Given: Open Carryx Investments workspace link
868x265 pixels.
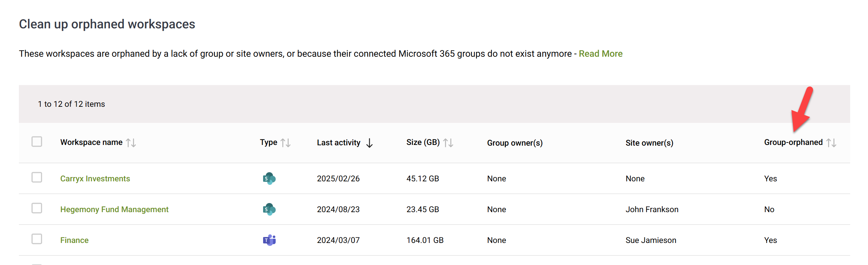Looking at the screenshot, I should tap(95, 179).
